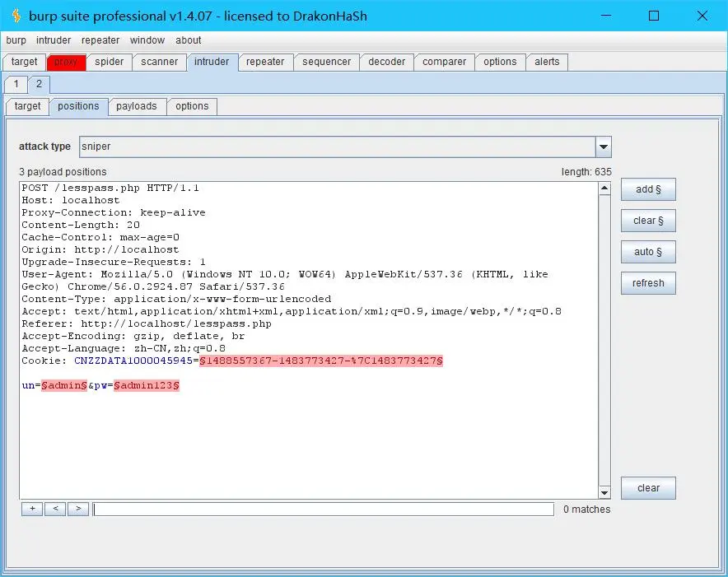The width and height of the screenshot is (728, 577).
Task: Switch to the scanner tab
Action: click(x=159, y=62)
